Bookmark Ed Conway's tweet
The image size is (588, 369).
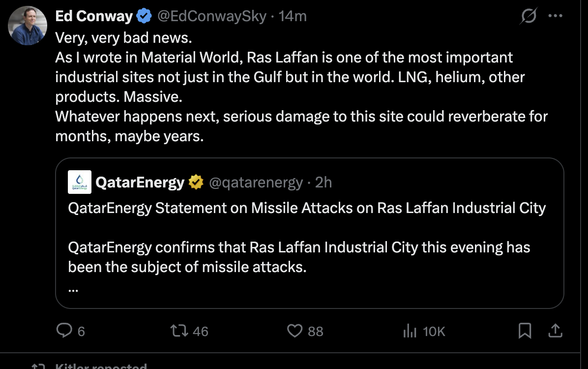tap(525, 331)
